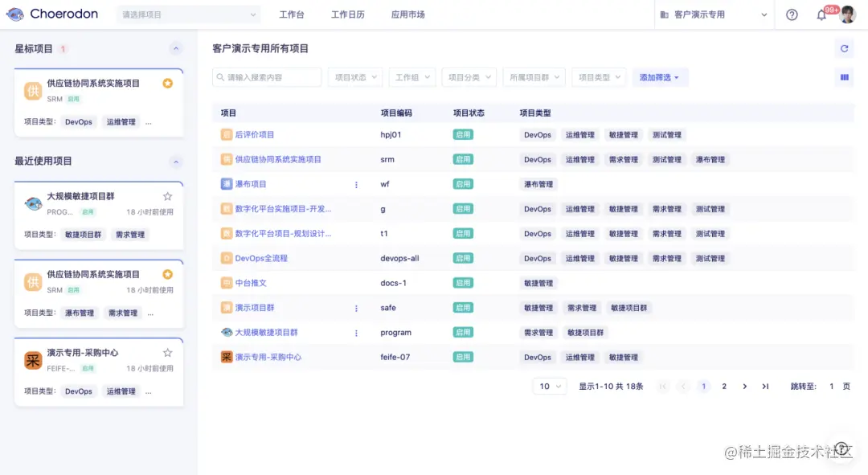
Task: Click the 演示项目群 row avatar icon
Action: [x=227, y=307]
